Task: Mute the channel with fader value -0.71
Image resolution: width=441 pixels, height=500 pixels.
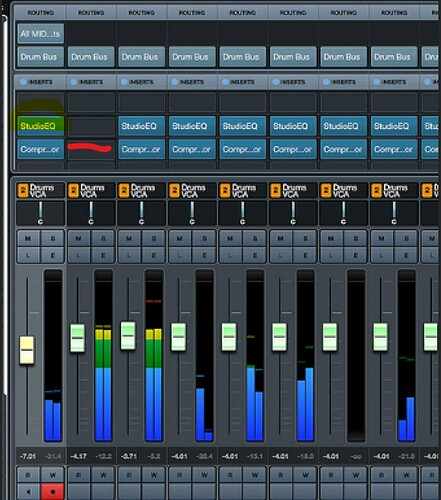Action: (x=130, y=238)
